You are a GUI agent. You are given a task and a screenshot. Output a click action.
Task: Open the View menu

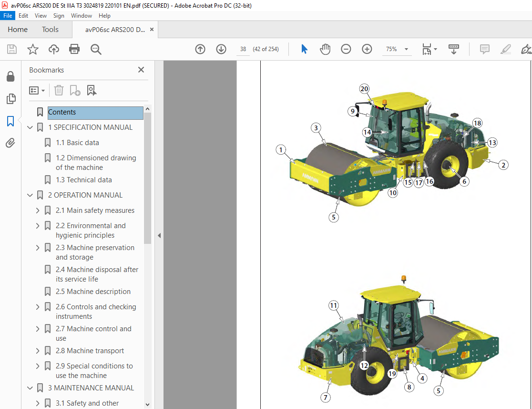pos(41,16)
